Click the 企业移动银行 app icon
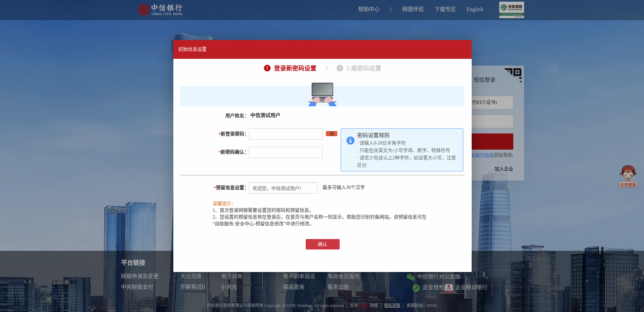The width and height of the screenshot is (644, 312). pyautogui.click(x=449, y=288)
